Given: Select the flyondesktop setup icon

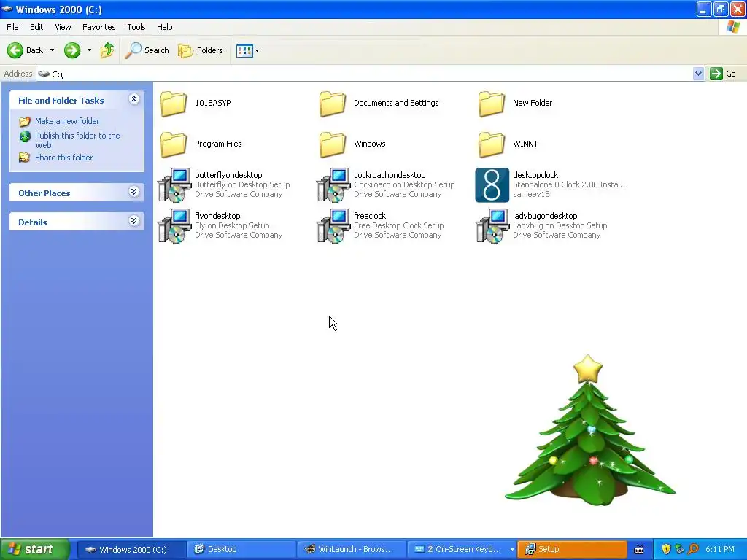Looking at the screenshot, I should tap(174, 226).
